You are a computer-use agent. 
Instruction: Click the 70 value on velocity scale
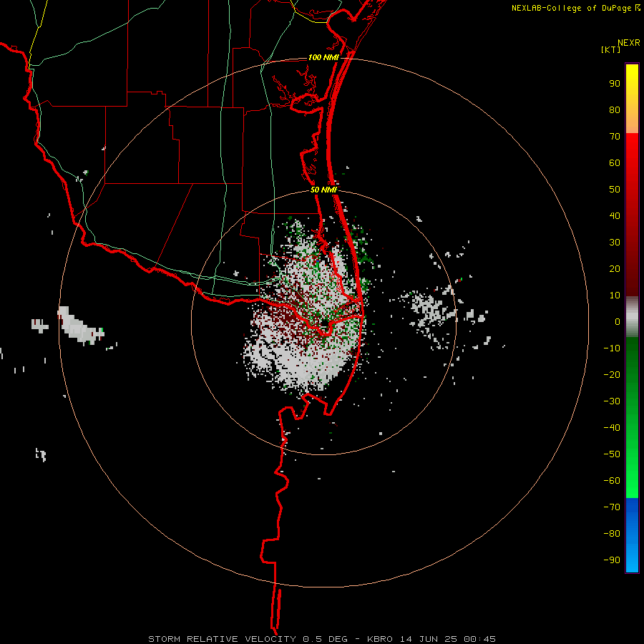pos(615,137)
